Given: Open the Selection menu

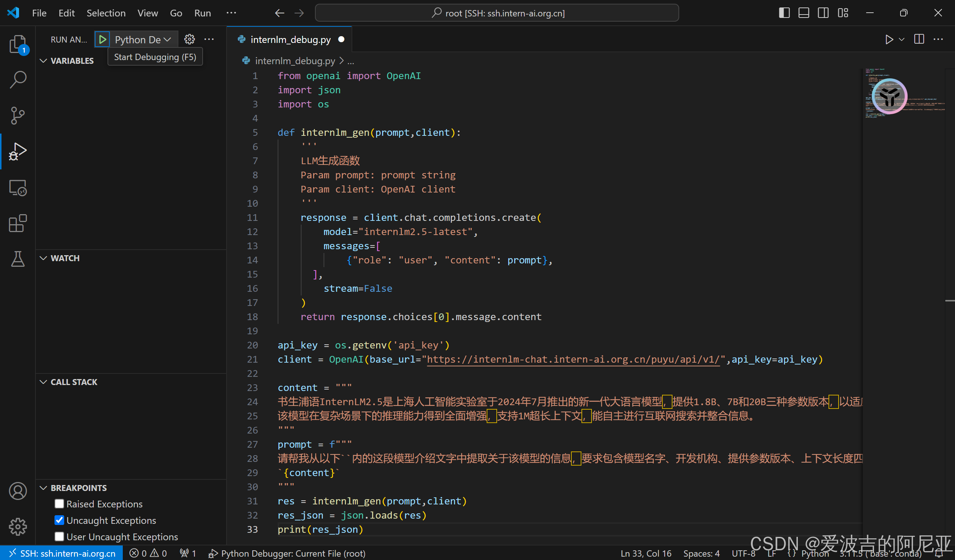Looking at the screenshot, I should 106,13.
